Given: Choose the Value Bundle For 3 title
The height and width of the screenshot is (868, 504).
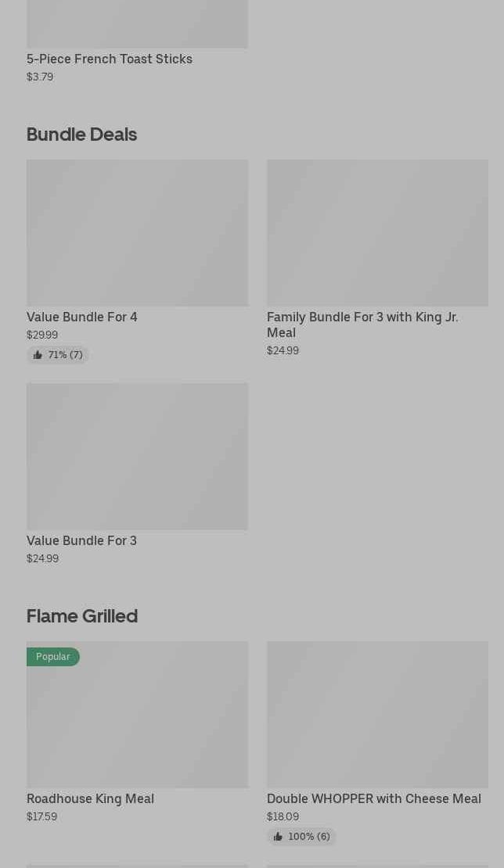Looking at the screenshot, I should point(81,540).
